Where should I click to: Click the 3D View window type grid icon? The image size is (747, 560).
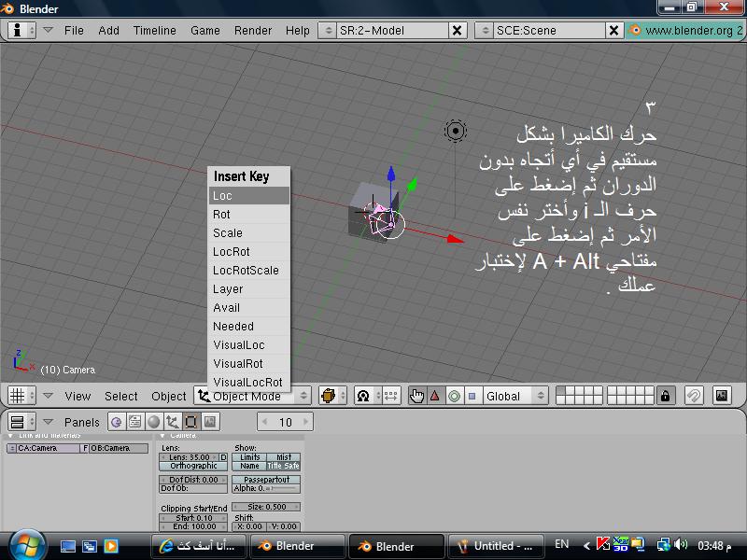pyautogui.click(x=21, y=396)
